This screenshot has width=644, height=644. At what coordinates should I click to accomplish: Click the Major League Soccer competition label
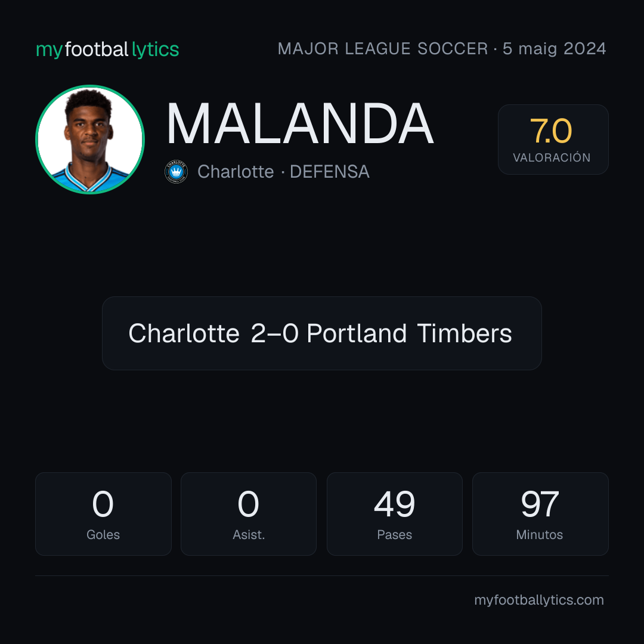(x=383, y=48)
